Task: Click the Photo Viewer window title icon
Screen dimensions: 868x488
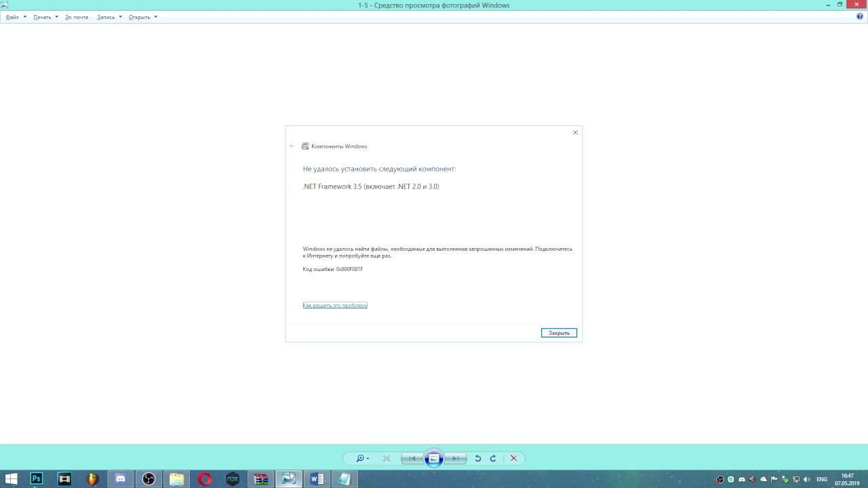Action: point(4,5)
